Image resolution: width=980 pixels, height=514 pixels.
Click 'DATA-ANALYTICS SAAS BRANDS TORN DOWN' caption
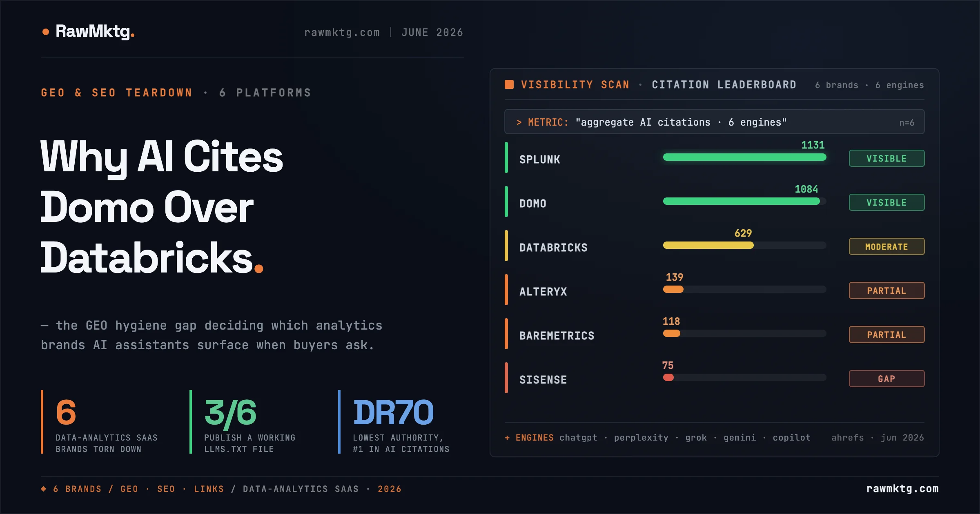[x=107, y=443]
